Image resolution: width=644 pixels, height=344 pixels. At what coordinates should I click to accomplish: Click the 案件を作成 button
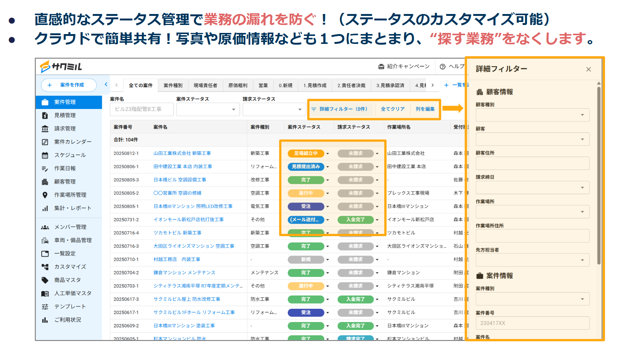click(x=69, y=85)
